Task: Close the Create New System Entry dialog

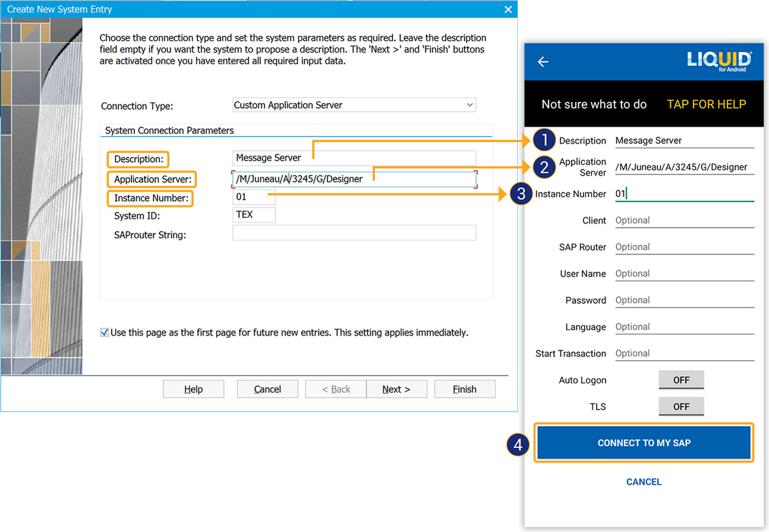Action: pos(508,10)
